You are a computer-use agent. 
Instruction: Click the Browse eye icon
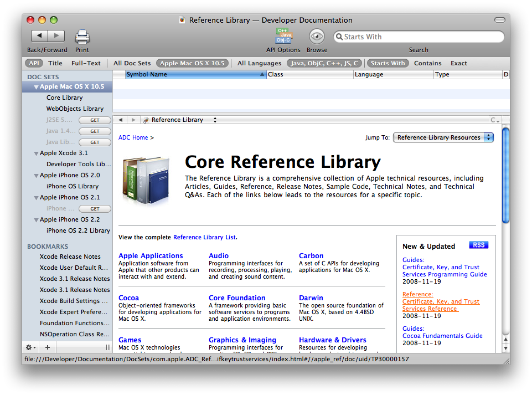coord(317,36)
